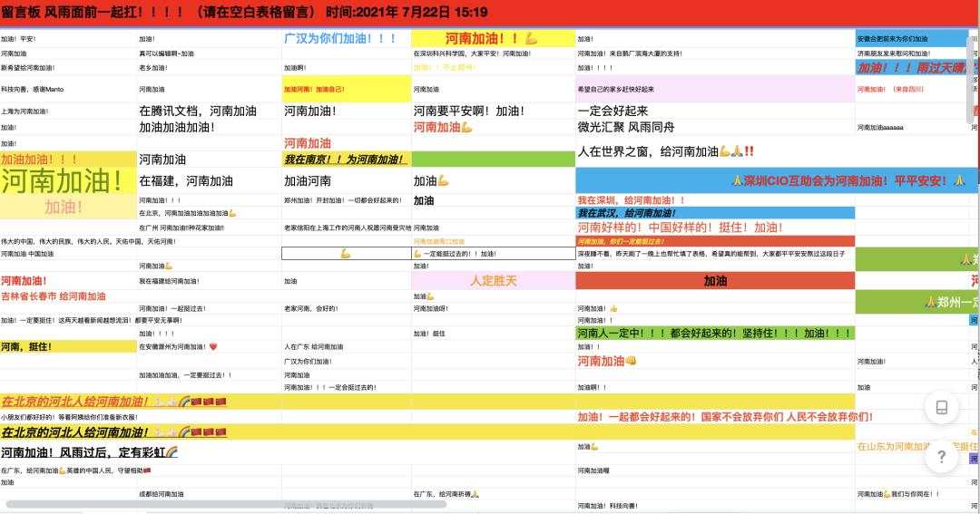Select the cell 河南加油!(来自四川)
Screen dimensions: 980x514
912,90
